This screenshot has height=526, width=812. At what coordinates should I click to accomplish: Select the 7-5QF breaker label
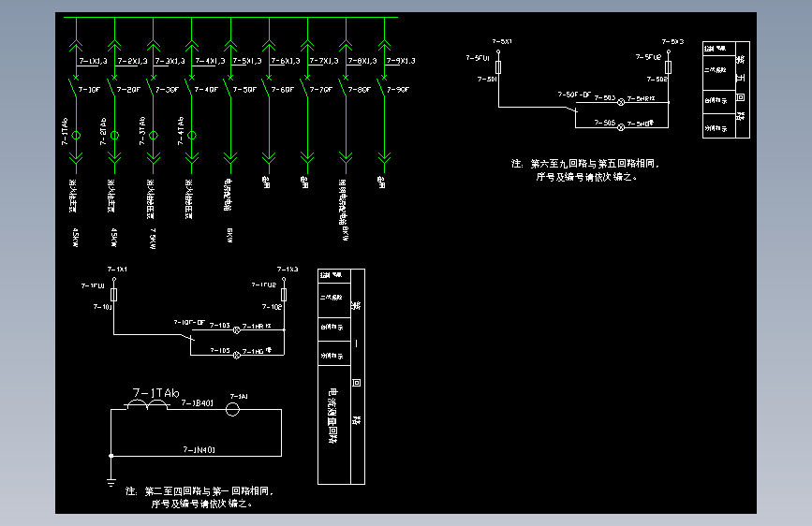click(244, 90)
